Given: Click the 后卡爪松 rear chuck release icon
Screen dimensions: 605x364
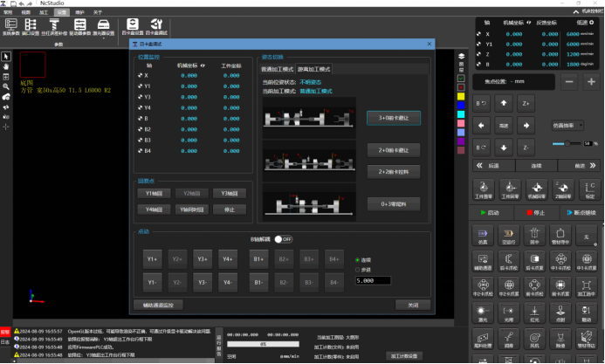Looking at the screenshot, I should [x=509, y=261].
